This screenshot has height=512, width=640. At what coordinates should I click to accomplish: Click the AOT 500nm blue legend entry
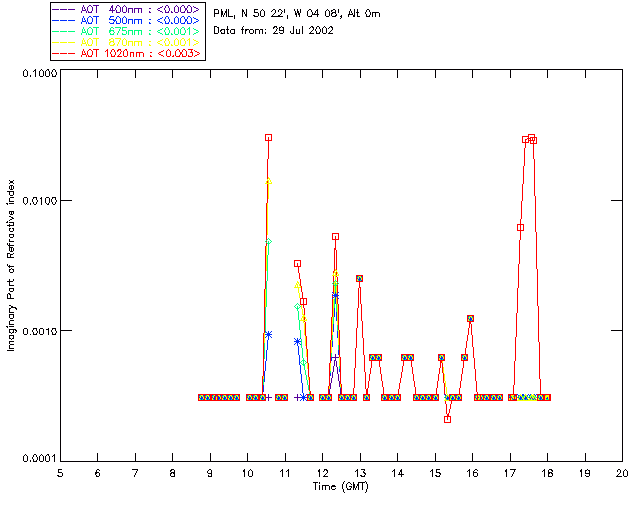(127, 20)
